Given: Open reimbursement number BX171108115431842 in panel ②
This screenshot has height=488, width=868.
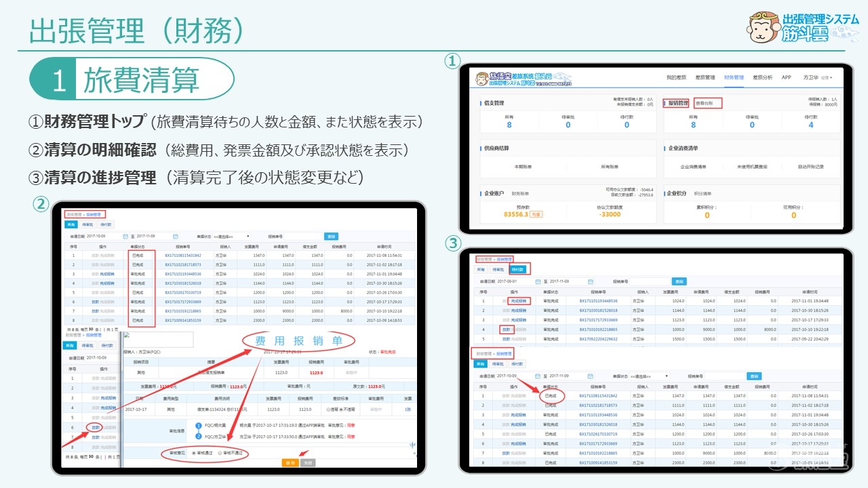Looking at the screenshot, I should point(183,256).
